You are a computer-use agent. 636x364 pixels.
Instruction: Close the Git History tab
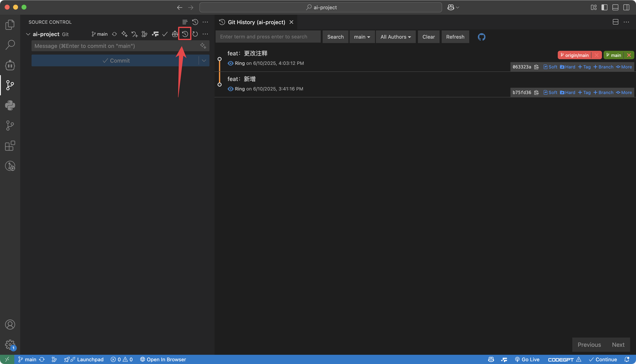pyautogui.click(x=292, y=22)
